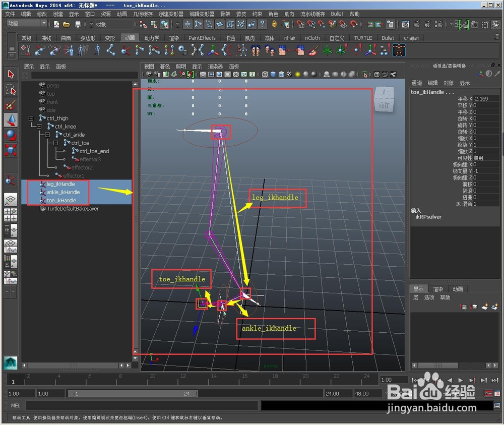
Task: Choose the Lasso Select tool
Action: [x=11, y=90]
